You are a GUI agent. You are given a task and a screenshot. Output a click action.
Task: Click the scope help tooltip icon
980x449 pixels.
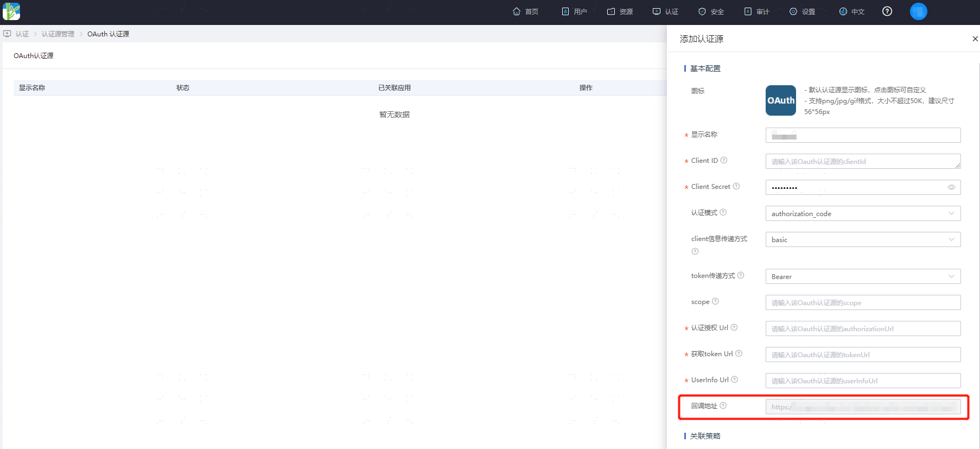pos(715,301)
